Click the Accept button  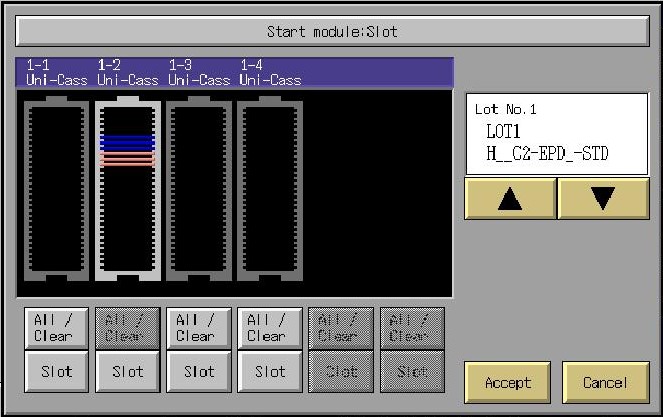[x=508, y=382]
